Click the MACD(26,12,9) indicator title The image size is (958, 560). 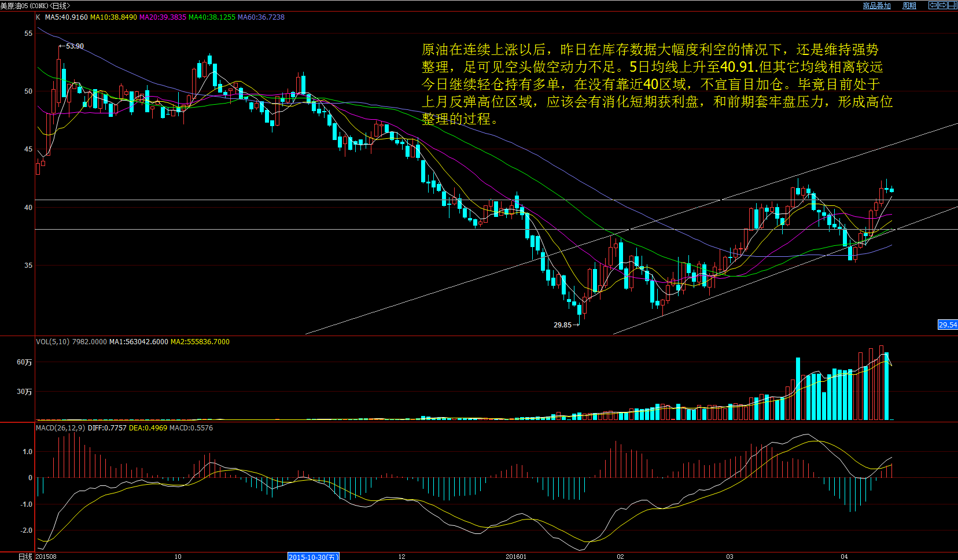point(61,428)
